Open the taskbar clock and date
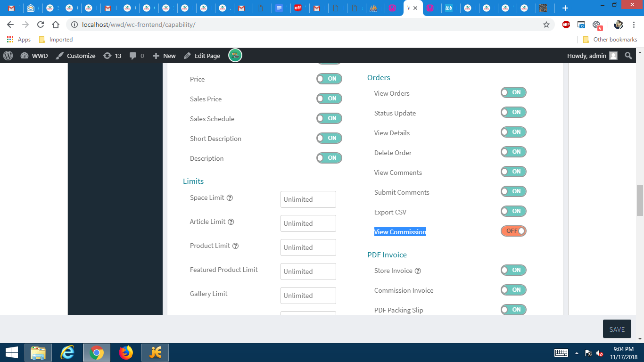644x362 pixels. point(623,353)
